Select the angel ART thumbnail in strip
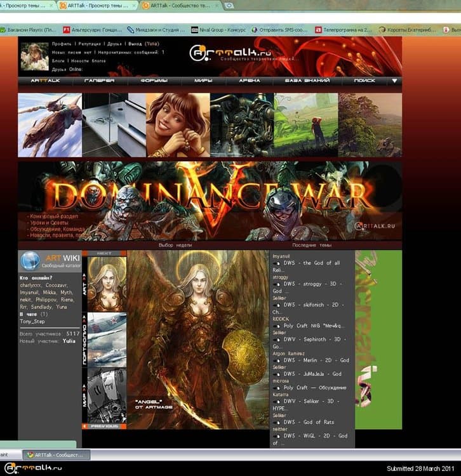Viewport: 461px width, 476px height. click(x=107, y=284)
